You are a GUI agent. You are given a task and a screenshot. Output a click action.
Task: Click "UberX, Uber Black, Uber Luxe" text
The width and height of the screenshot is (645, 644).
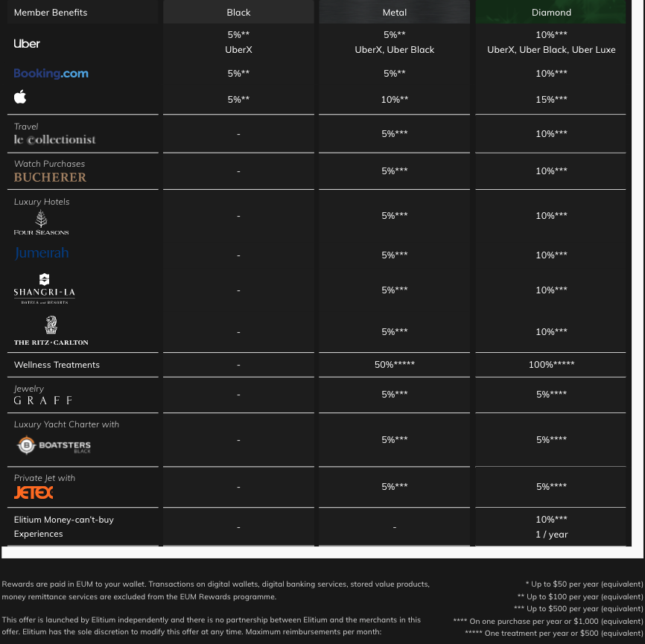[x=551, y=50]
